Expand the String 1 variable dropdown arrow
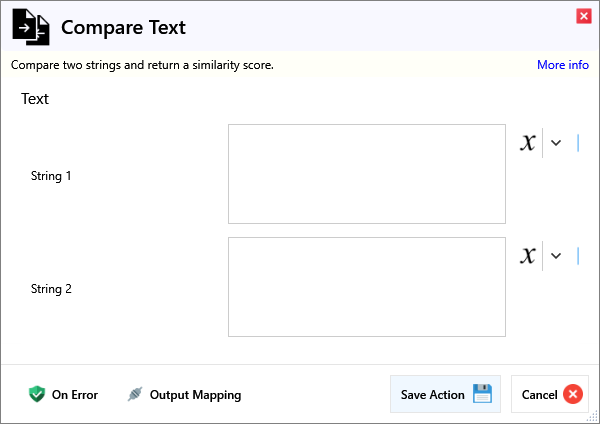Image resolution: width=600 pixels, height=424 pixels. [x=556, y=143]
